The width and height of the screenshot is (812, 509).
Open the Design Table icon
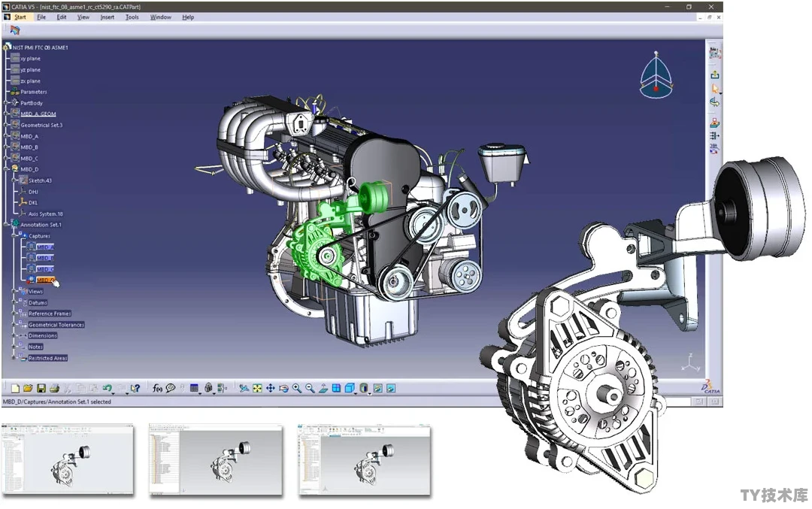(x=194, y=388)
